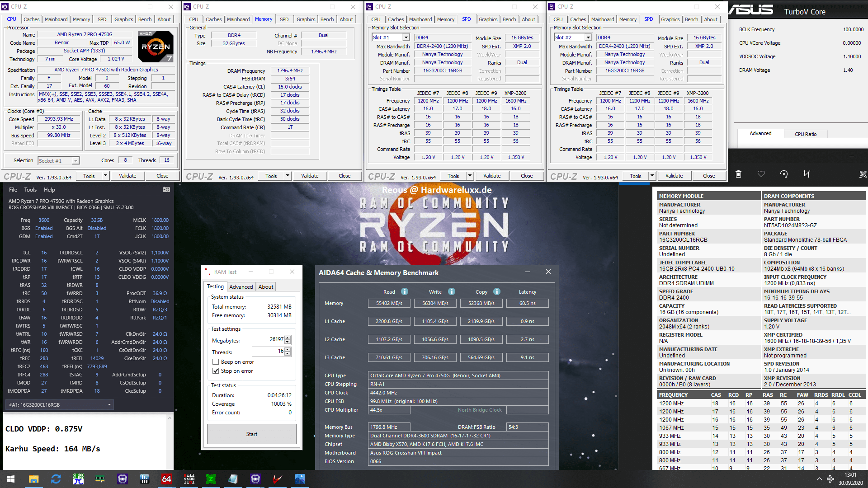Open Bench tab in the Memory-tab CPU-Z window
The width and height of the screenshot is (868, 488).
327,19
